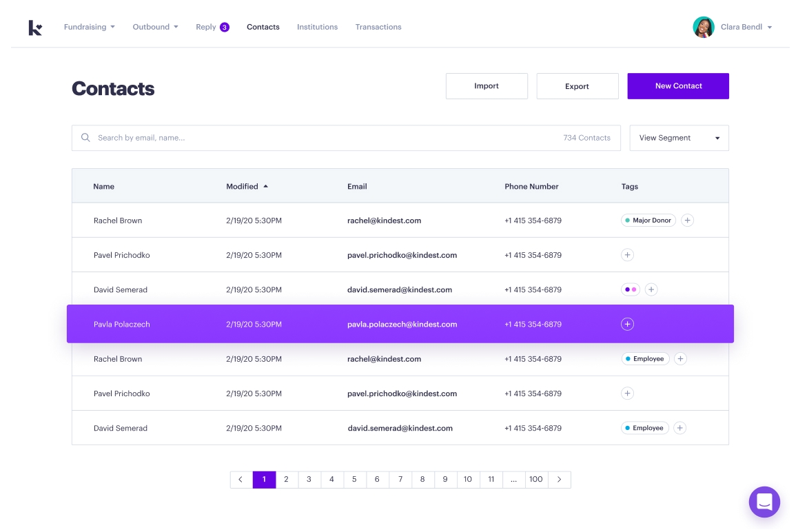Image resolution: width=798 pixels, height=532 pixels.
Task: Open the View Segment dropdown
Action: coord(679,138)
